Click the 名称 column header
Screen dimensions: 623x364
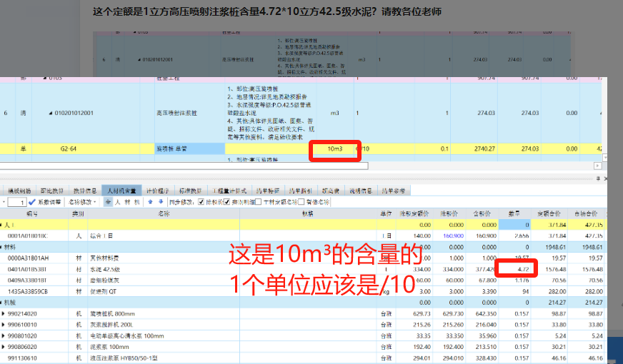coord(164,213)
